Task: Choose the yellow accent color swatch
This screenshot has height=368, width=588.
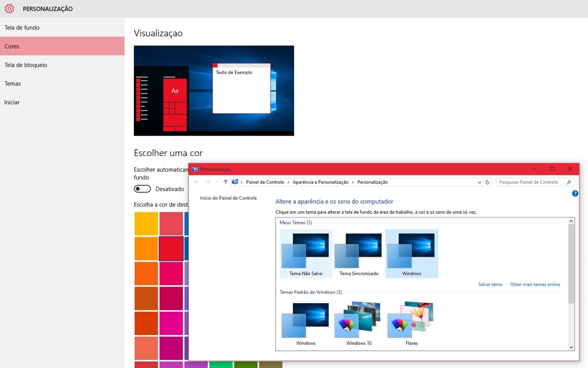Action: [x=146, y=224]
